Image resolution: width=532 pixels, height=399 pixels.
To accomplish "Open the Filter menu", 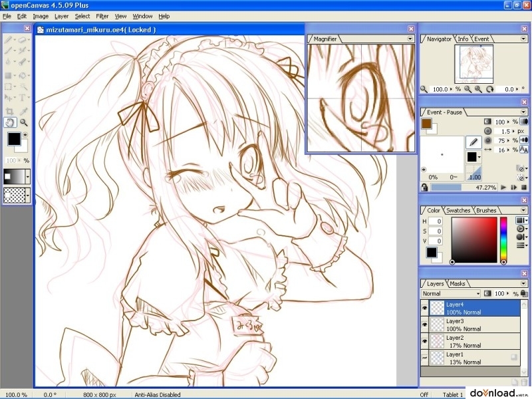I will (102, 16).
